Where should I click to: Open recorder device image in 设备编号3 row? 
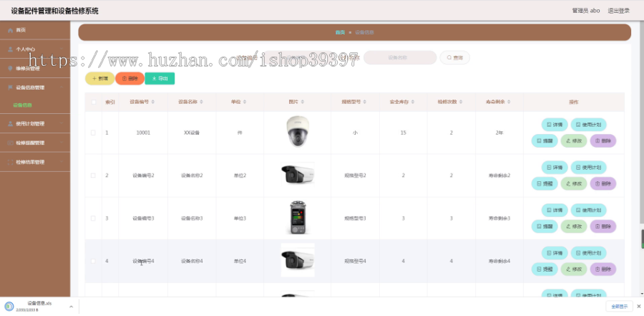point(298,218)
